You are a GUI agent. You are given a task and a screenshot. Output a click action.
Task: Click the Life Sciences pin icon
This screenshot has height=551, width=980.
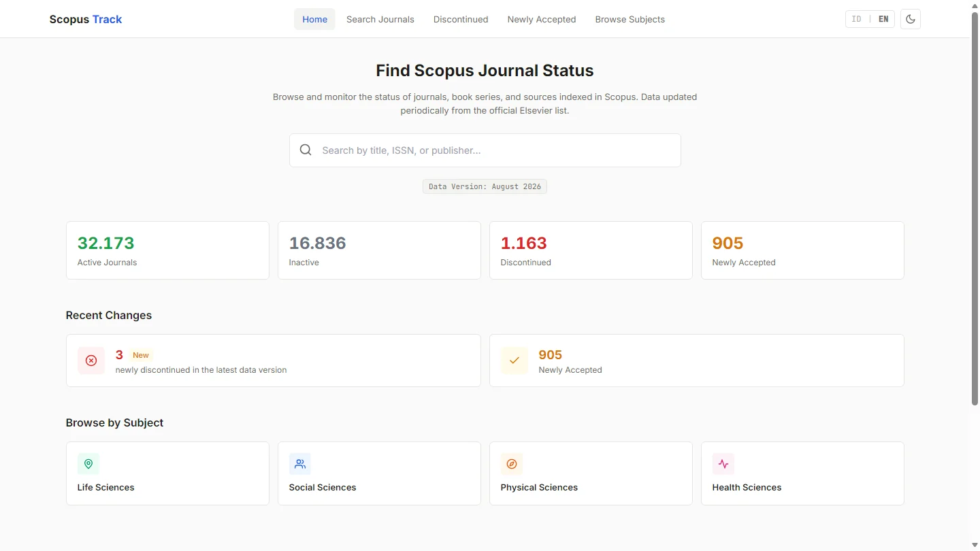click(x=88, y=464)
